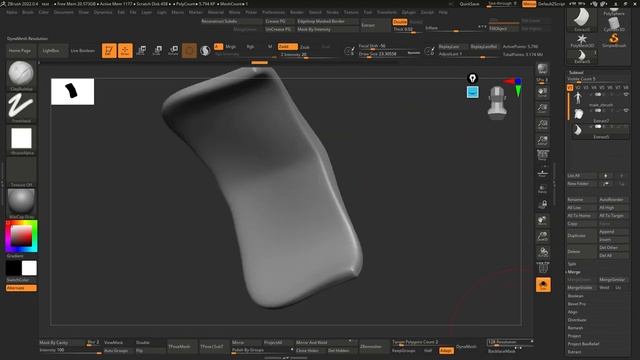Viewport: 640px width, 360px height.
Task: Open the Texture Off slot
Action: click(x=21, y=171)
